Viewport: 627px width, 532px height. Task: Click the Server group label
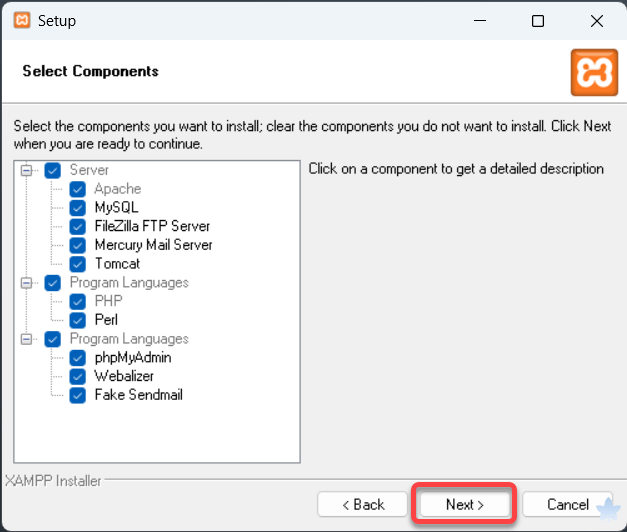pyautogui.click(x=89, y=170)
